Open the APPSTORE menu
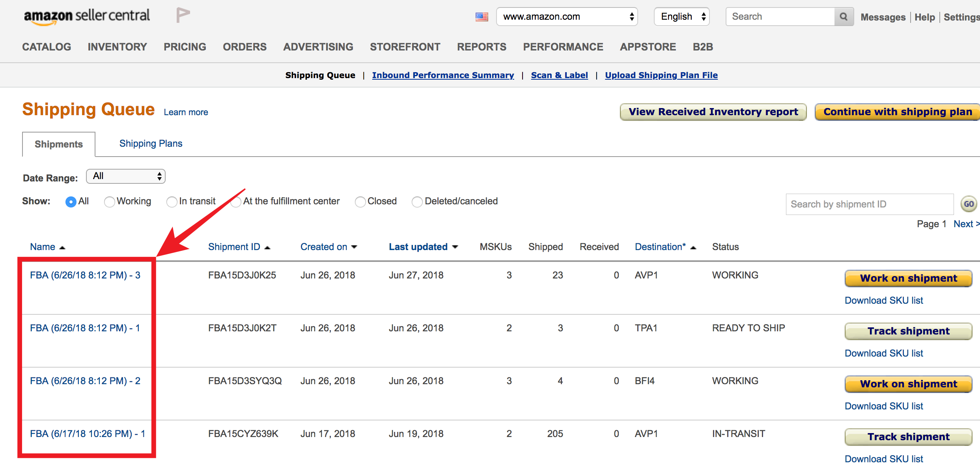Screen dimensions: 980x467 648,47
